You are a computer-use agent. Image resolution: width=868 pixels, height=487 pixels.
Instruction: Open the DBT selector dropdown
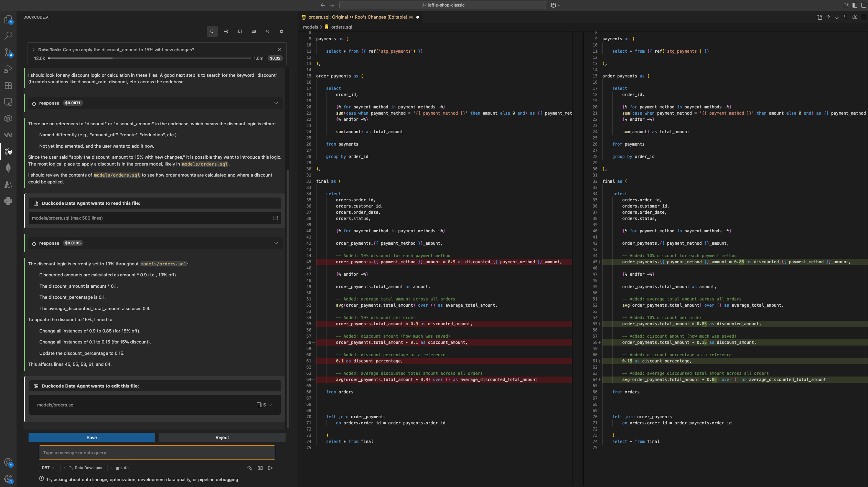[48, 468]
